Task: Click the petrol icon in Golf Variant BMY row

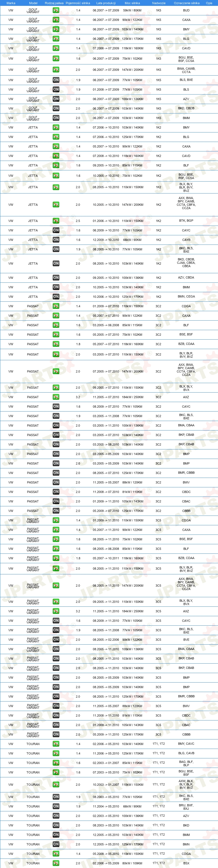Action: tap(56, 29)
